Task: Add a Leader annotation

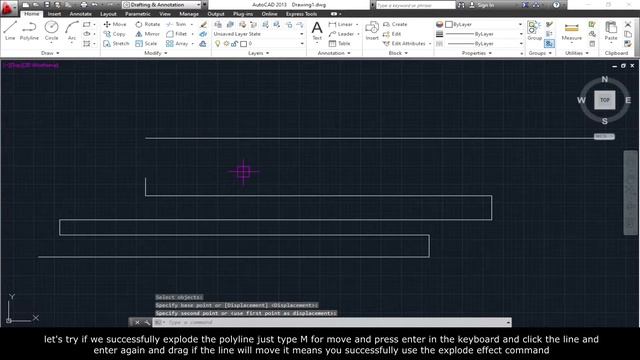Action: pyautogui.click(x=341, y=34)
